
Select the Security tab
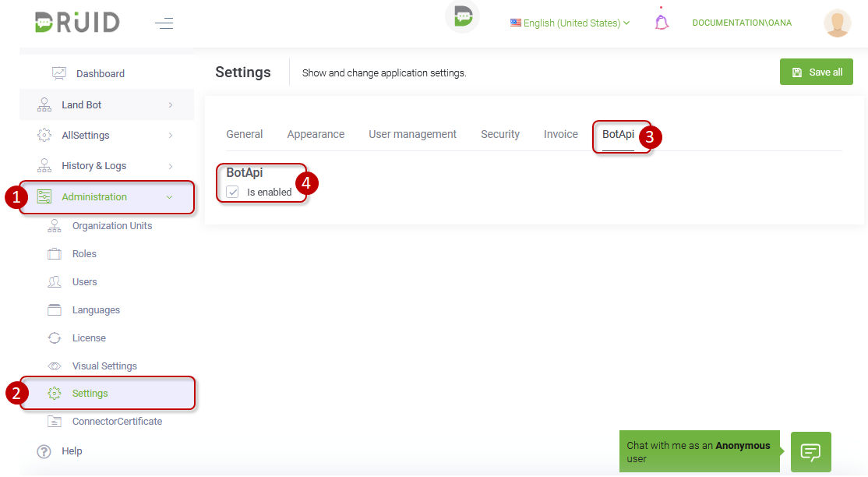500,134
